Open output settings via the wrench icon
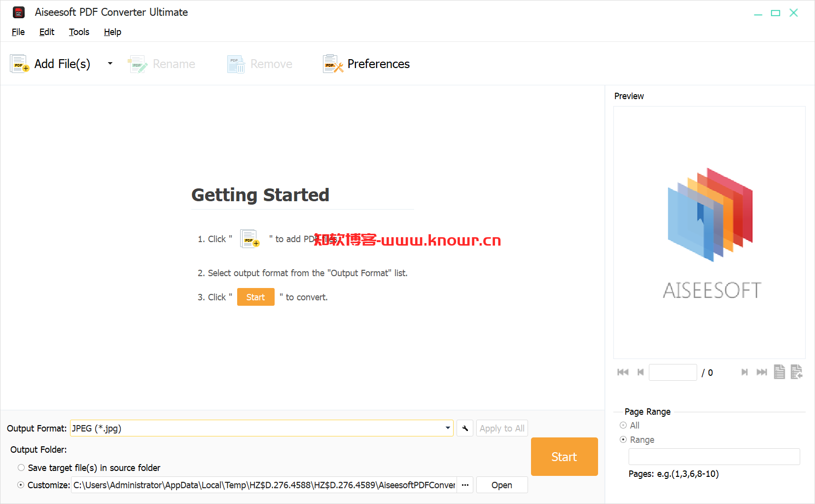The width and height of the screenshot is (815, 504). click(x=465, y=428)
